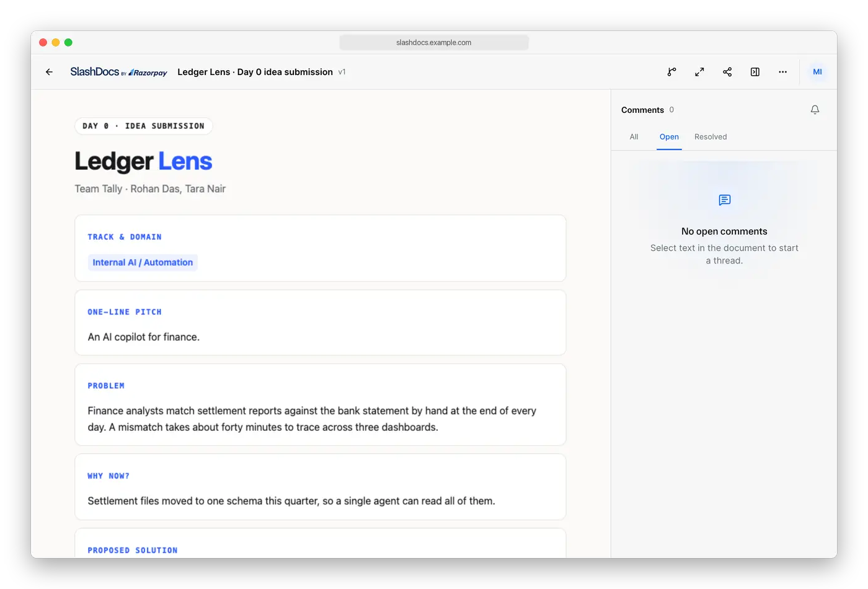
Task: Show the Resolved comments tab
Action: pyautogui.click(x=711, y=137)
